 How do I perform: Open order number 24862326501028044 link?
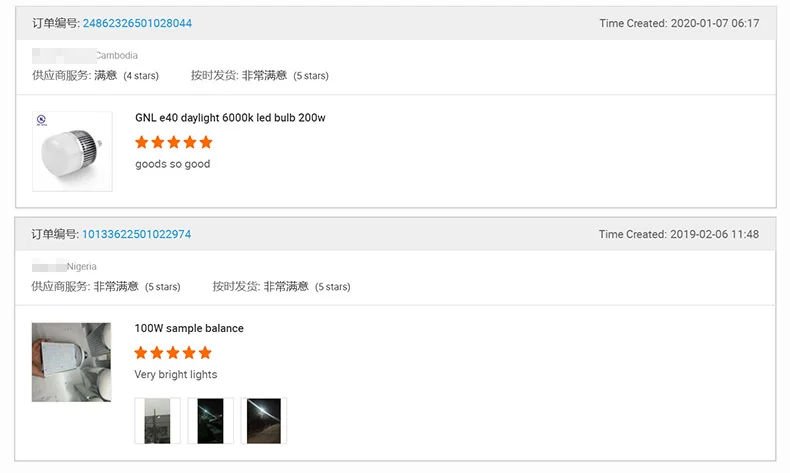[x=137, y=23]
